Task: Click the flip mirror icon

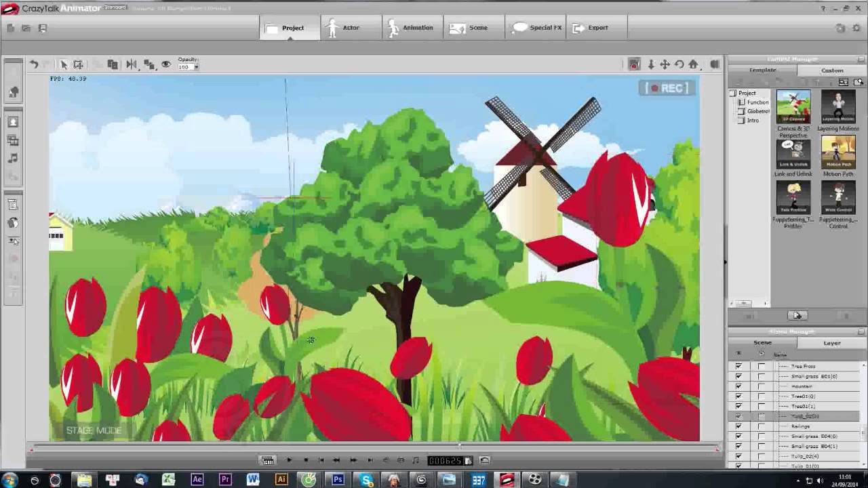Action: coord(132,64)
